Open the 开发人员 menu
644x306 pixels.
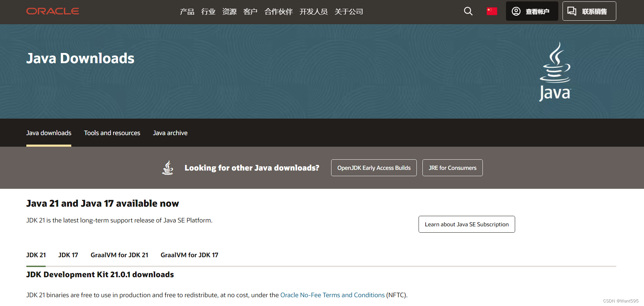coord(314,12)
